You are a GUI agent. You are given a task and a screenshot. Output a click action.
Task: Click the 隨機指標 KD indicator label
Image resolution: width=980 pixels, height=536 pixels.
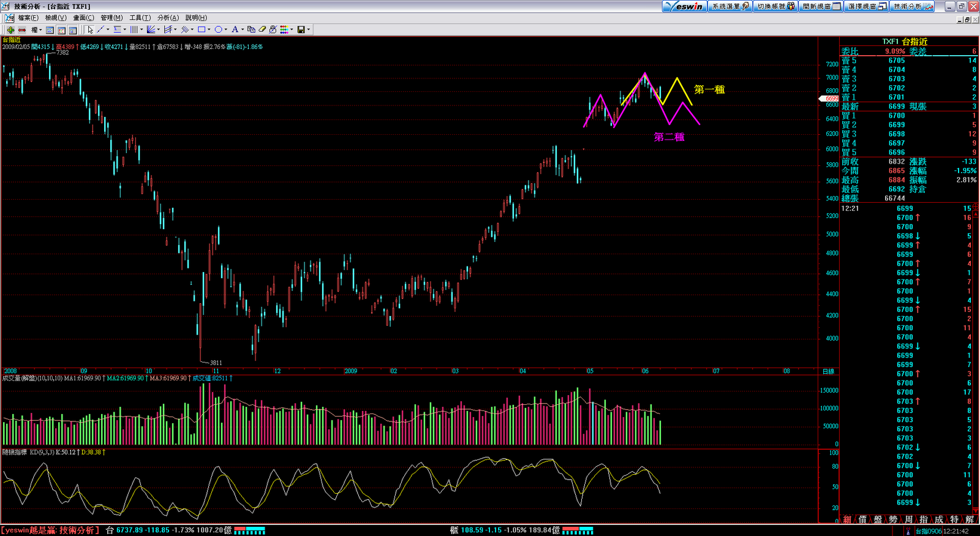15,452
